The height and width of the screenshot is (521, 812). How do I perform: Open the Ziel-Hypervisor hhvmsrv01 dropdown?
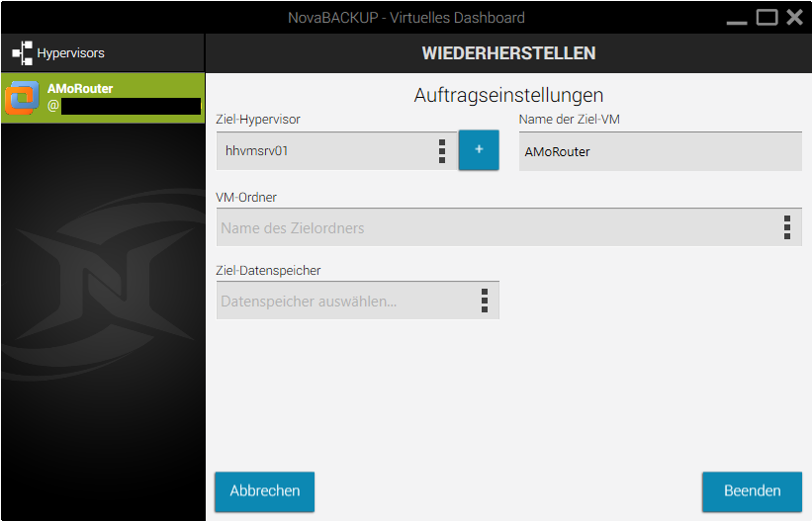[x=442, y=150]
